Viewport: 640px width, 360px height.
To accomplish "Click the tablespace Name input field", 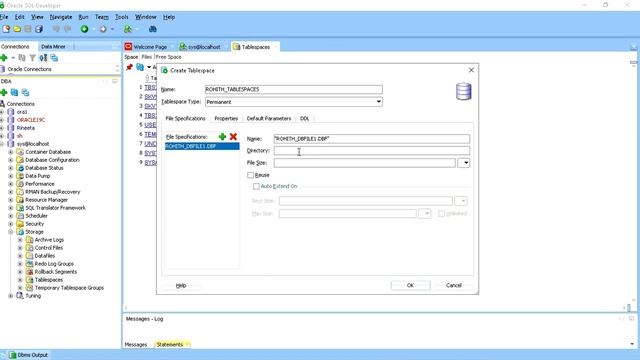I will [293, 89].
